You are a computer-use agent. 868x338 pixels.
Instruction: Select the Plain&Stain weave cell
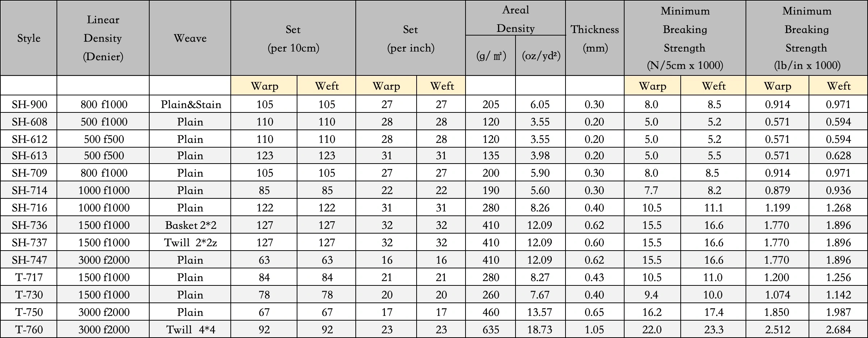pyautogui.click(x=190, y=104)
